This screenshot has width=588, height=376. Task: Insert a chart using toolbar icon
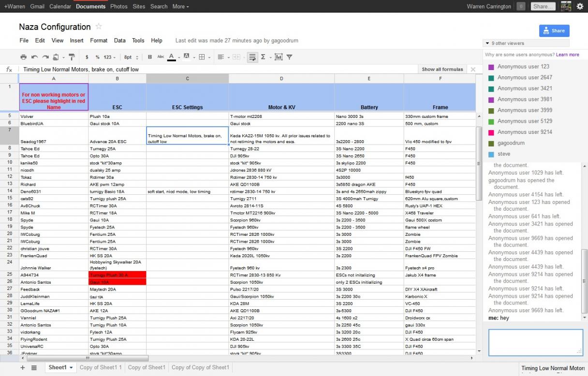[279, 57]
